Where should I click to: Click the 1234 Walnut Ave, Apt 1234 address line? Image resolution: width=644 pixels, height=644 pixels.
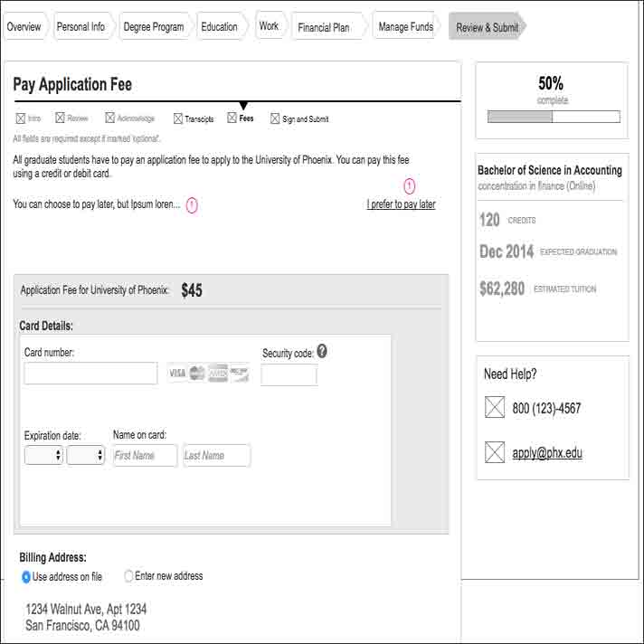tap(86, 609)
